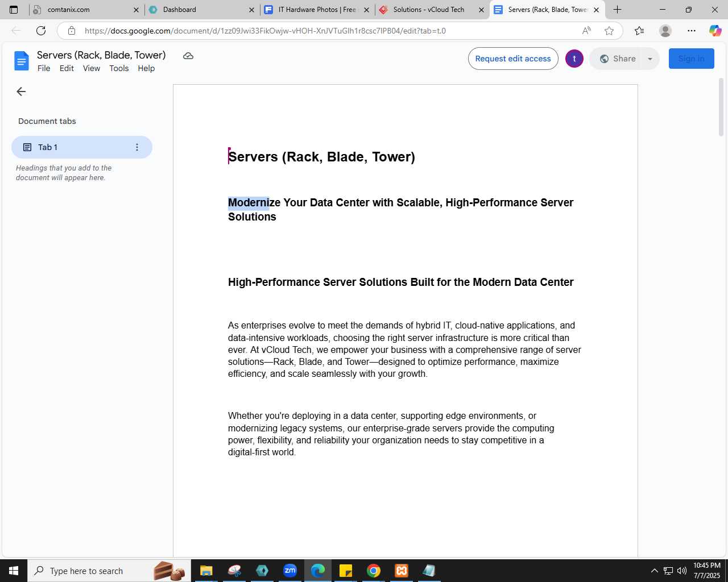Close the Dashboard tab
This screenshot has height=582, width=728.
pyautogui.click(x=251, y=10)
